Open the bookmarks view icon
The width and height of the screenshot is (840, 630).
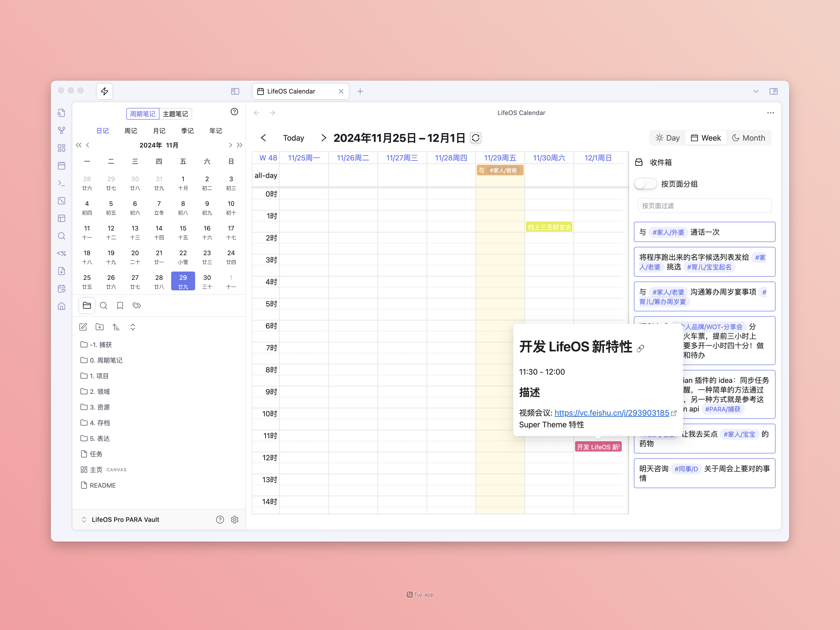pyautogui.click(x=120, y=306)
